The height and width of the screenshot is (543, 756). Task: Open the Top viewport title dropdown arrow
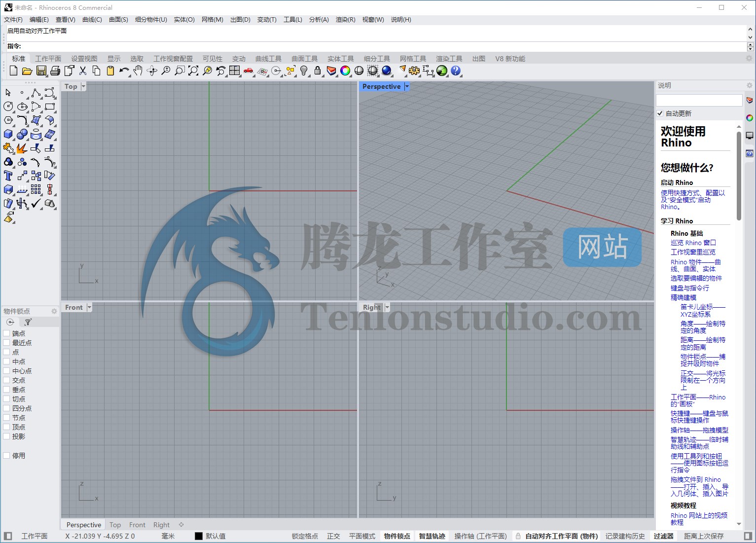click(83, 86)
